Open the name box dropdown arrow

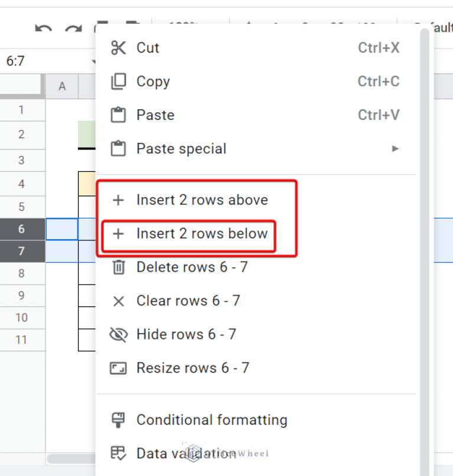(x=93, y=62)
